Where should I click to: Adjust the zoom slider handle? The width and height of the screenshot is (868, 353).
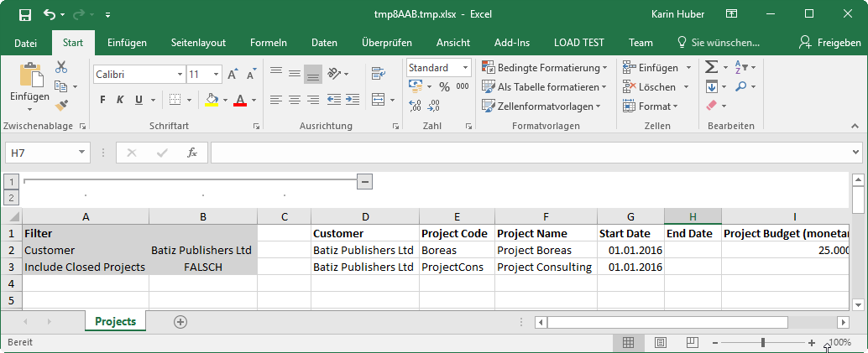click(x=763, y=342)
